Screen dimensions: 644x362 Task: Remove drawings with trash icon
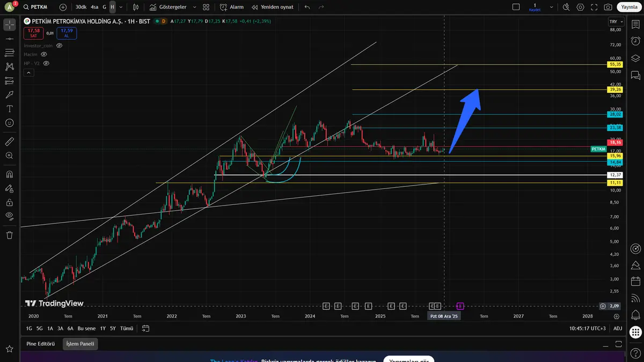[x=9, y=235]
